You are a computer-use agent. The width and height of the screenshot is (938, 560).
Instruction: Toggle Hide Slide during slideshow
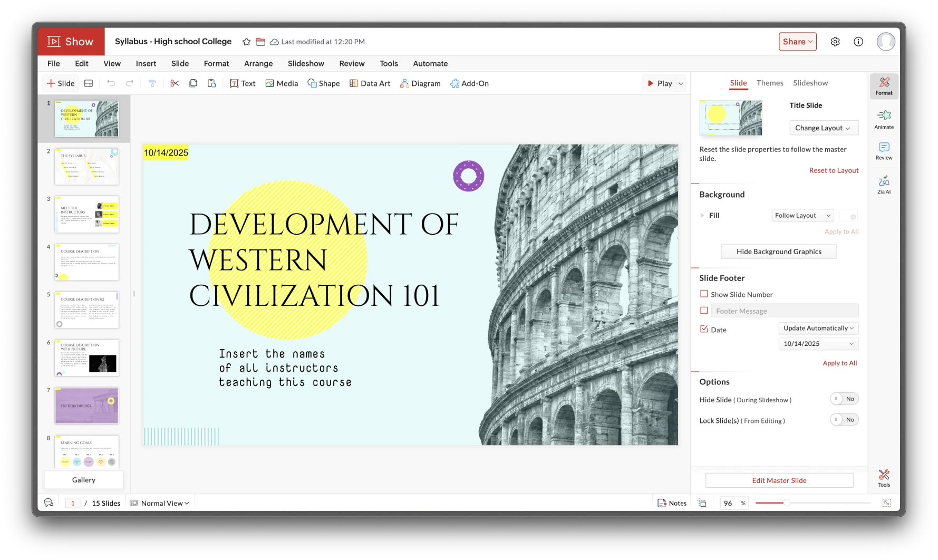coord(844,399)
